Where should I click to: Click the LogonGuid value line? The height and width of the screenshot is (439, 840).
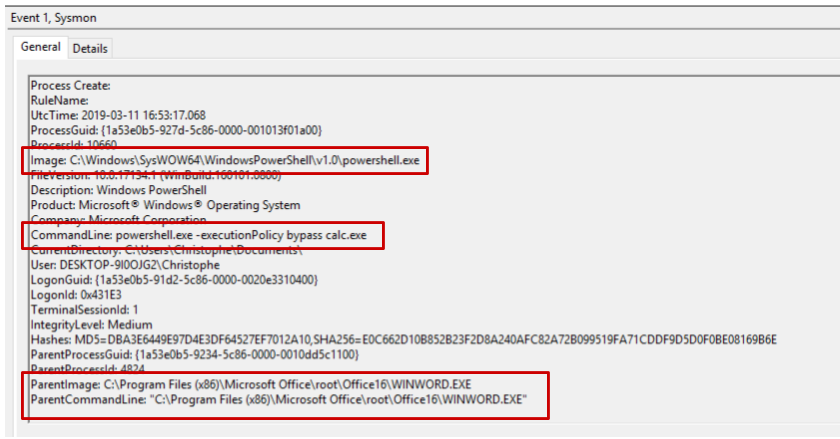(174, 280)
